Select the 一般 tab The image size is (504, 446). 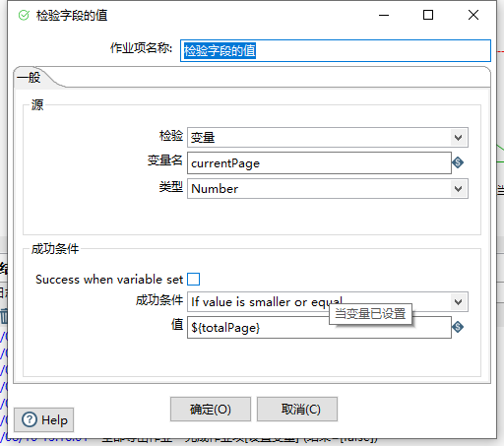click(29, 78)
